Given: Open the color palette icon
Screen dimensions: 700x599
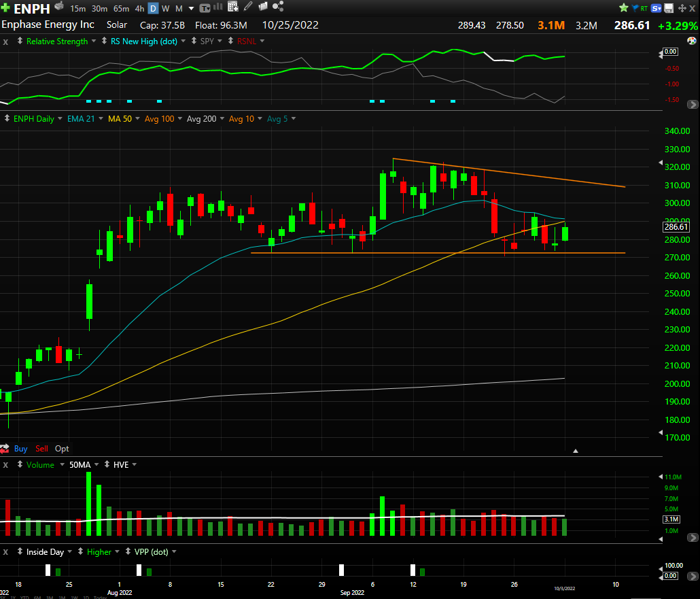Looking at the screenshot, I should [x=692, y=41].
